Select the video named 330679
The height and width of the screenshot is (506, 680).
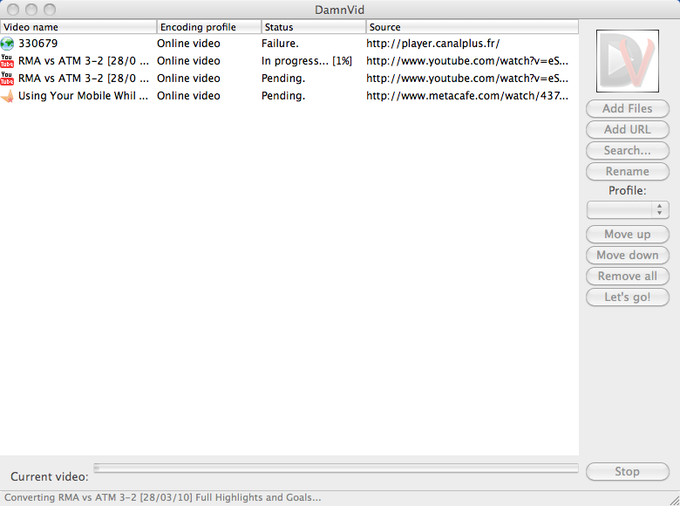38,43
